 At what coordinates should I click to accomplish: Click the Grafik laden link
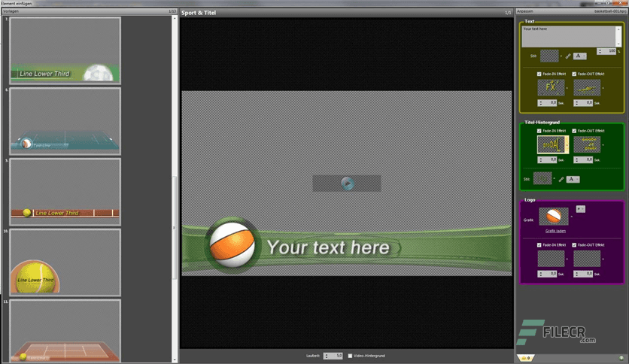[555, 231]
